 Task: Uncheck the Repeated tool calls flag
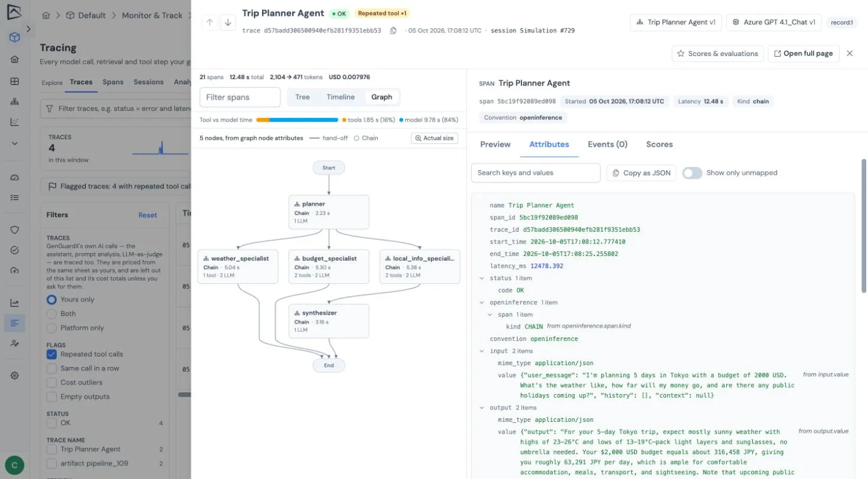[51, 354]
